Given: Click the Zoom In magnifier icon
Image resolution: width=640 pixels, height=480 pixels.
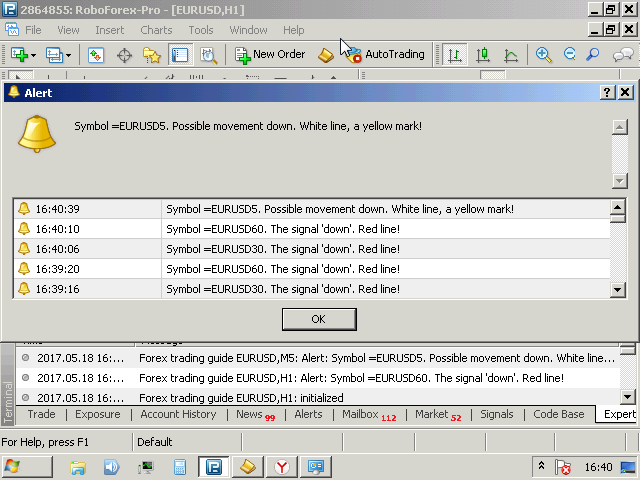Looking at the screenshot, I should pyautogui.click(x=544, y=55).
